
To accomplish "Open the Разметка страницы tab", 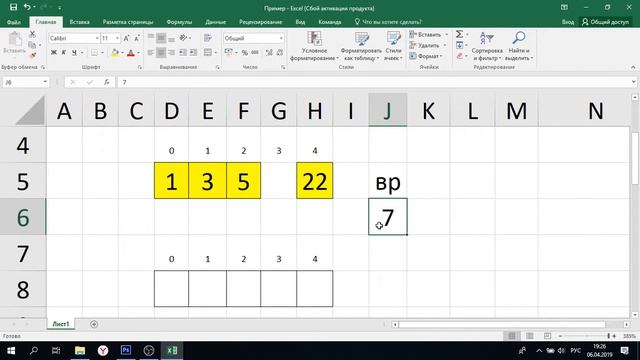I will coord(128,22).
